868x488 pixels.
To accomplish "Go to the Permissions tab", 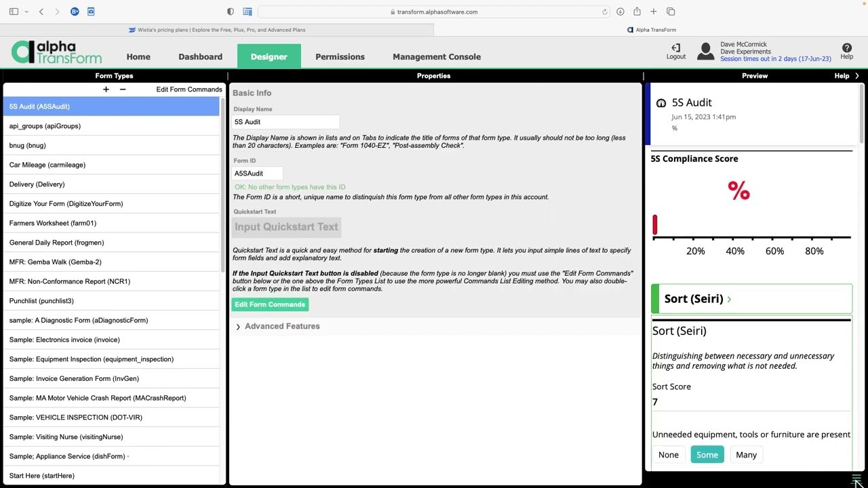I will point(340,57).
